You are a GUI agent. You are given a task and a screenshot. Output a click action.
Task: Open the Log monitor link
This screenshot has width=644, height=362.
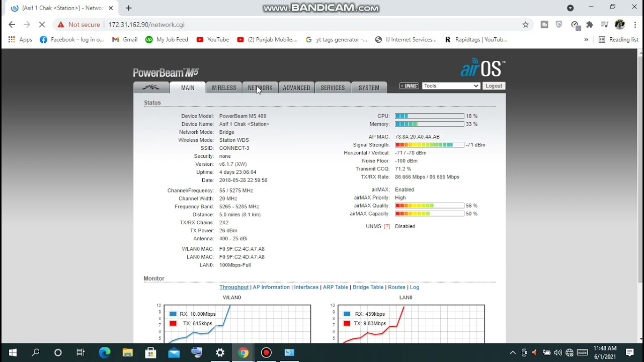pos(415,287)
